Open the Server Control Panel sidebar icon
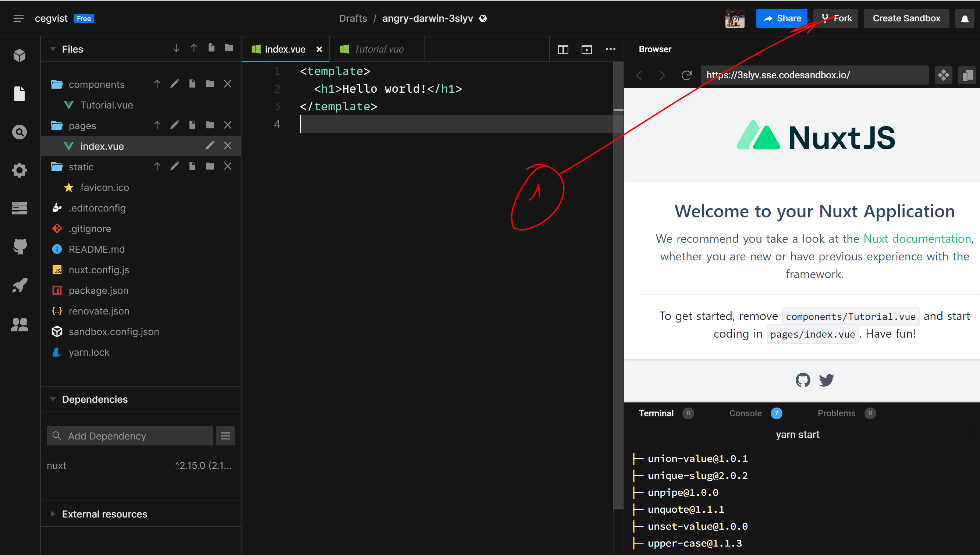 pyautogui.click(x=19, y=208)
